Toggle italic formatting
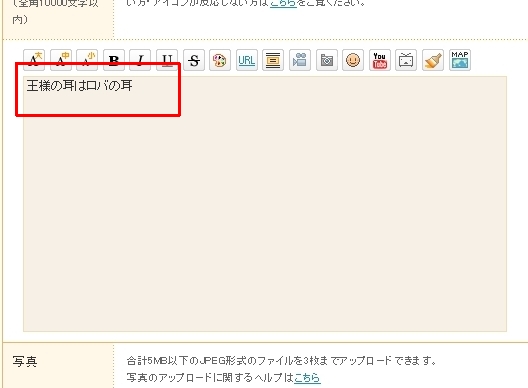The height and width of the screenshot is (388, 528). pyautogui.click(x=140, y=60)
